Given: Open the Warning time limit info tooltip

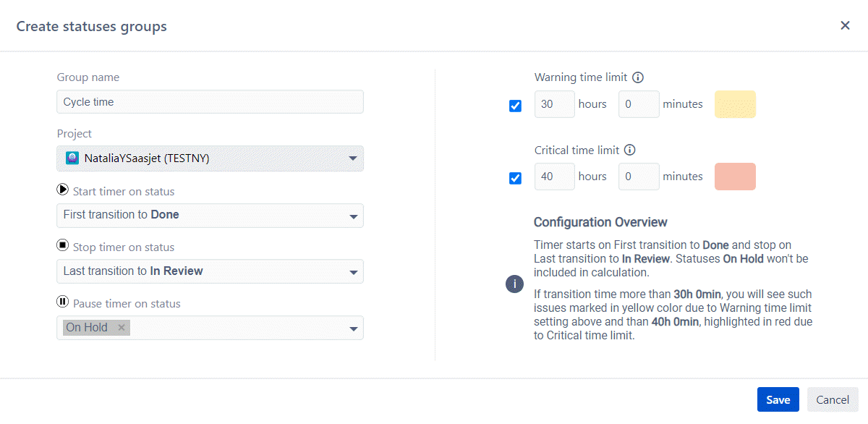Looking at the screenshot, I should pos(639,77).
